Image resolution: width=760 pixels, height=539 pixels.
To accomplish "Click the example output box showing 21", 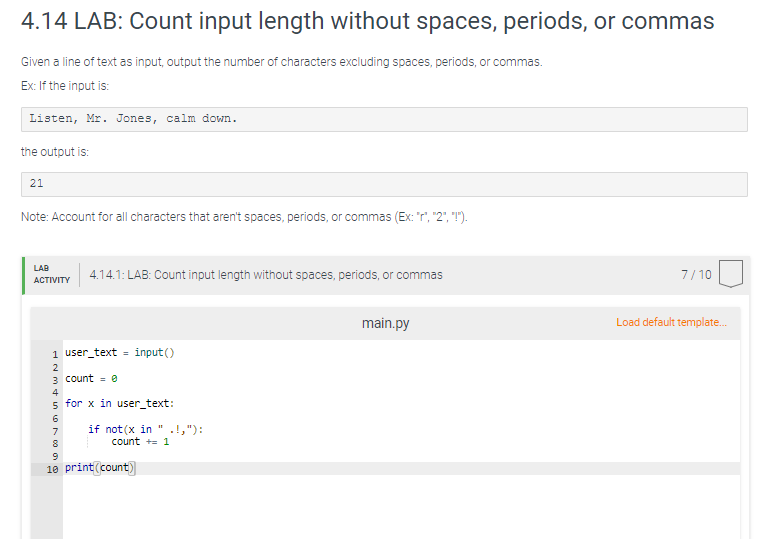I will click(x=384, y=184).
